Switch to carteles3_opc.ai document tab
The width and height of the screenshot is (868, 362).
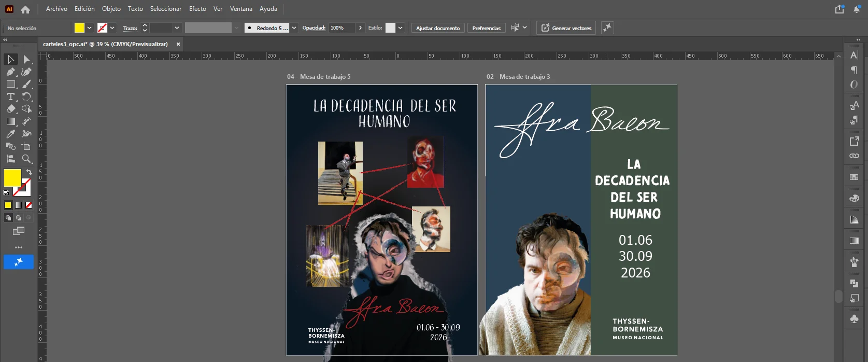point(105,44)
